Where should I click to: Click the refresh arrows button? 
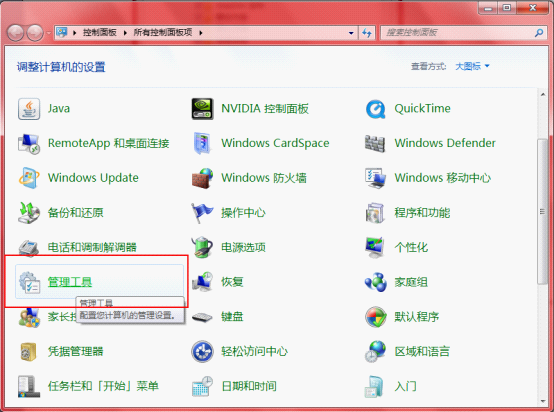pos(367,33)
